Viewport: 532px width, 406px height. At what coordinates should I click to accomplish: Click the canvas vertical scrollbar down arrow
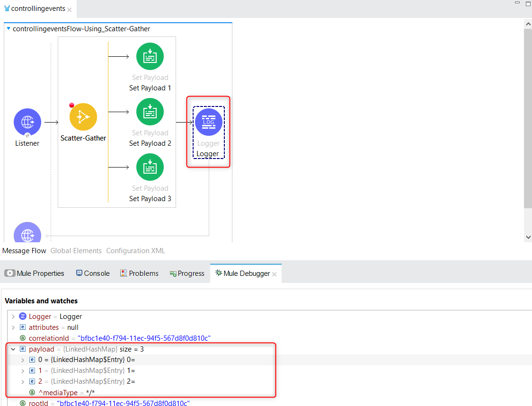pyautogui.click(x=527, y=237)
